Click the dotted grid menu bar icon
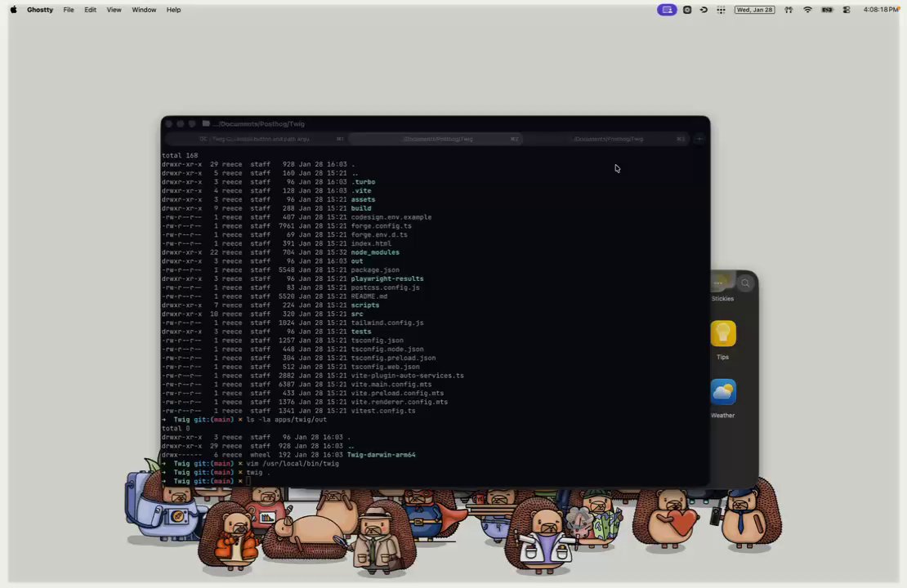 tap(721, 10)
